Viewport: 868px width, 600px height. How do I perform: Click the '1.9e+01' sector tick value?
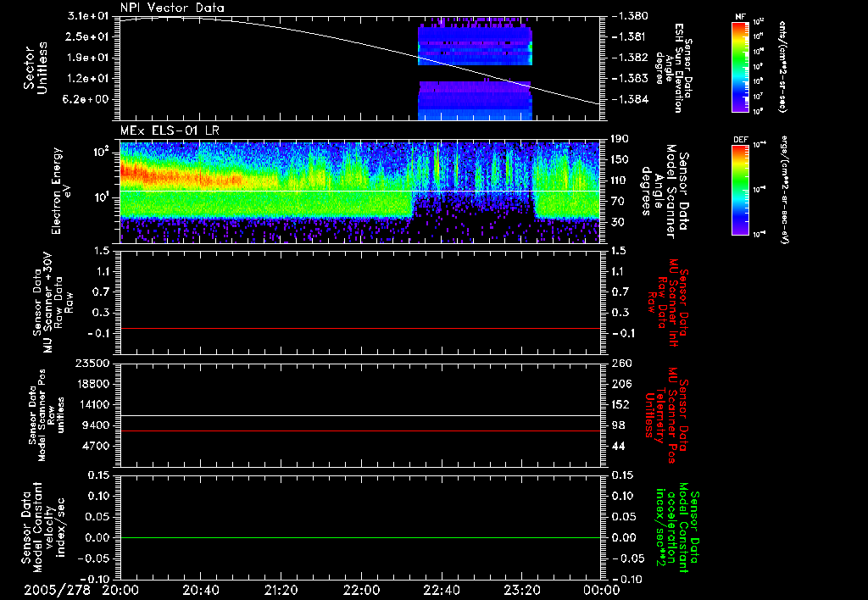(90, 58)
